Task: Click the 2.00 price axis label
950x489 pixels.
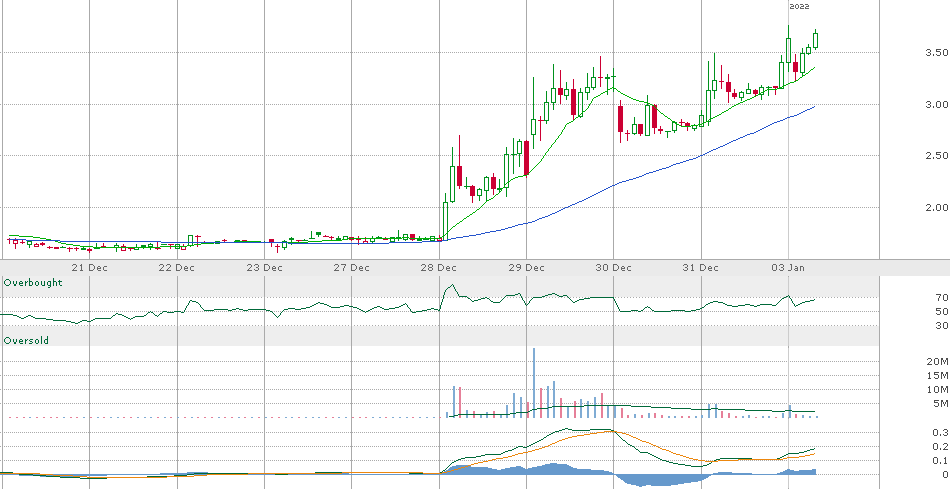Action: [x=937, y=207]
